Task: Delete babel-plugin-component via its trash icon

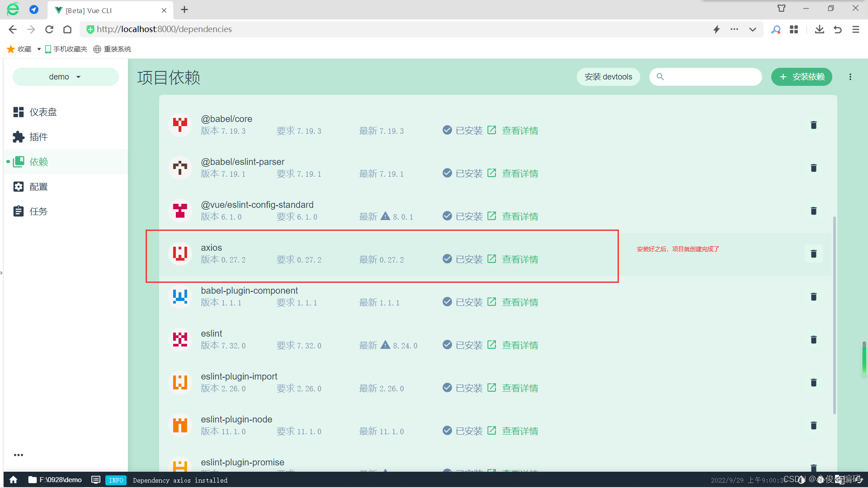Action: [x=813, y=297]
